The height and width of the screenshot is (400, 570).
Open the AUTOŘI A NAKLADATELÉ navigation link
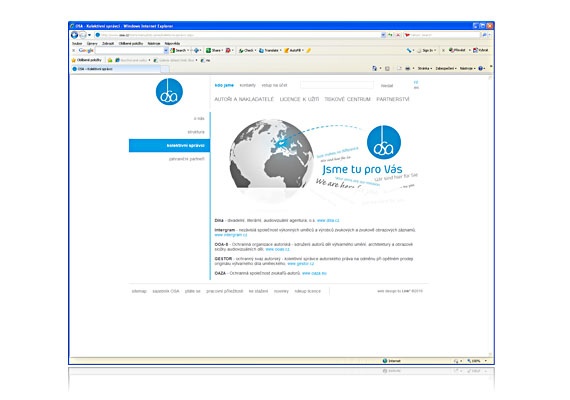[244, 99]
